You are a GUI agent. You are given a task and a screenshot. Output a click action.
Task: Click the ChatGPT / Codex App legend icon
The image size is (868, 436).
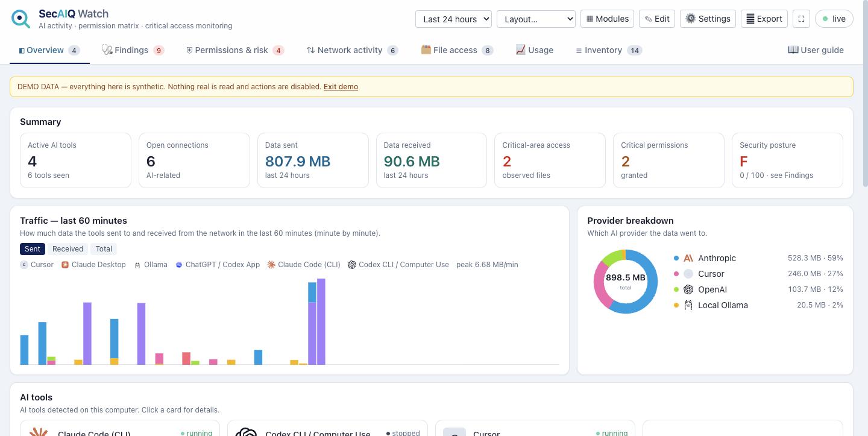[x=179, y=265]
